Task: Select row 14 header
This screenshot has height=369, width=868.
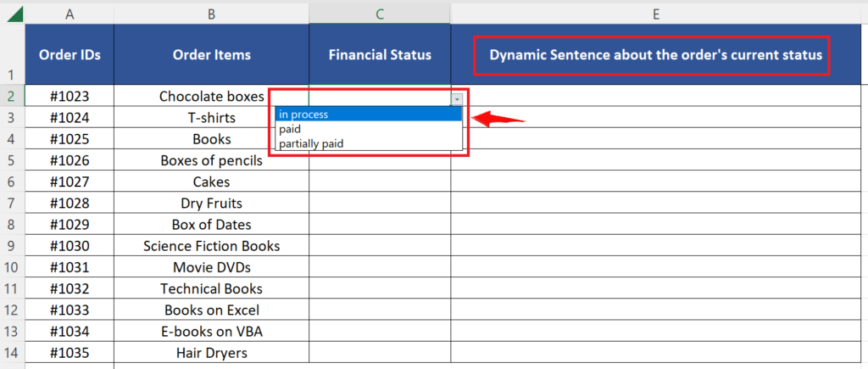Action: (x=12, y=353)
